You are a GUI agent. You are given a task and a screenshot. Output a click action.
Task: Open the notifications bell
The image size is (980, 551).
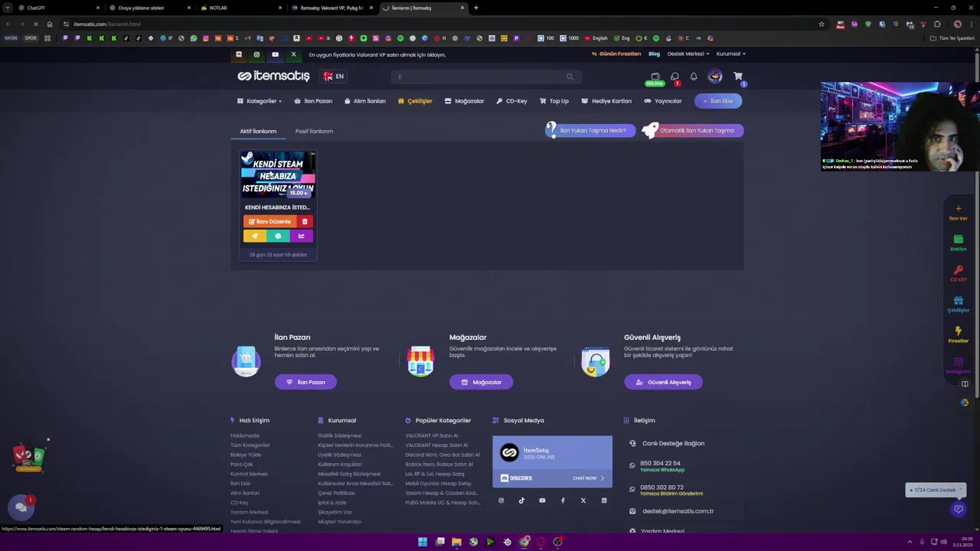pyautogui.click(x=694, y=77)
